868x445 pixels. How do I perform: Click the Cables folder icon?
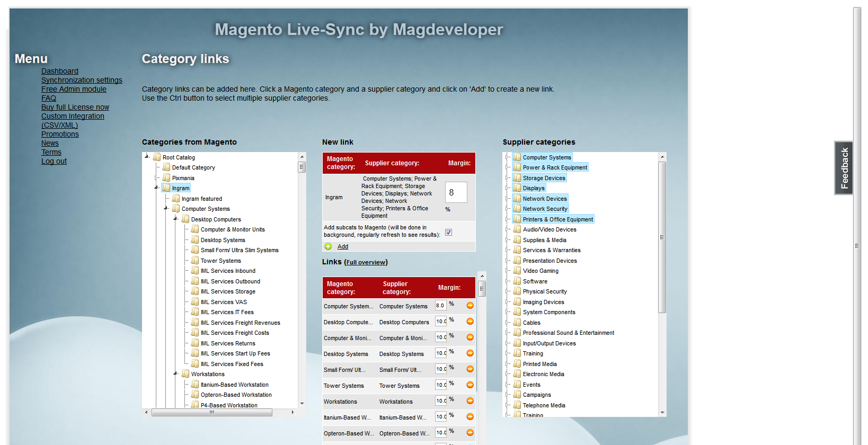[517, 322]
